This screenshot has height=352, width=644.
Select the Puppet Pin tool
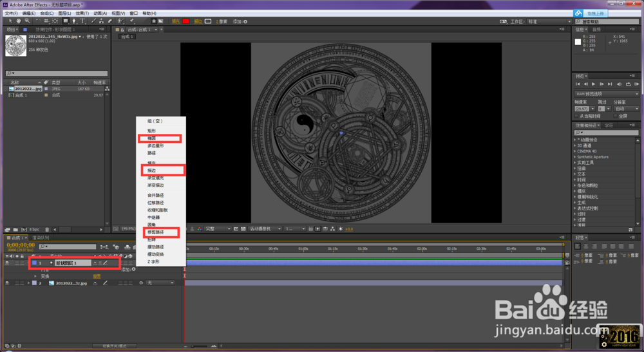[132, 21]
